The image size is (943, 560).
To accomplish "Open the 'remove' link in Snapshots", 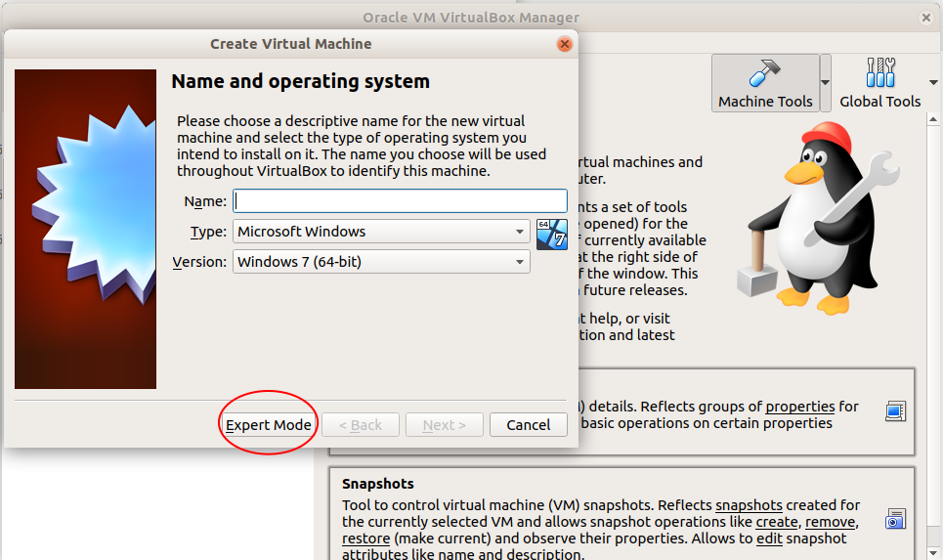I will click(x=830, y=522).
